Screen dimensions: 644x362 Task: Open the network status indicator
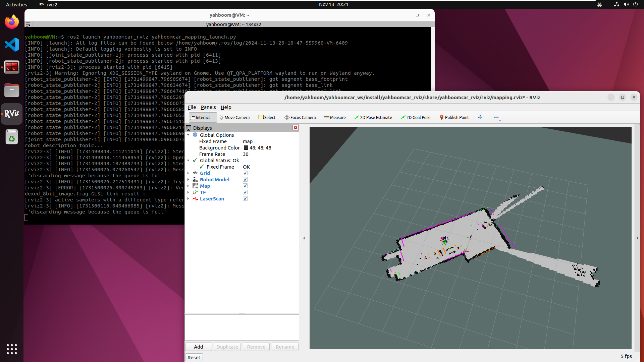[616, 4]
